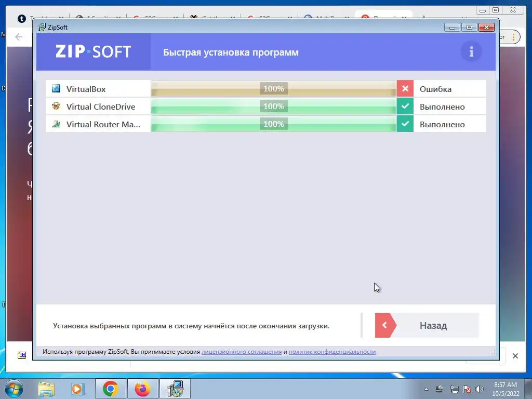This screenshot has height=399, width=532.
Task: Show hidden system tray icons
Action: point(426,389)
